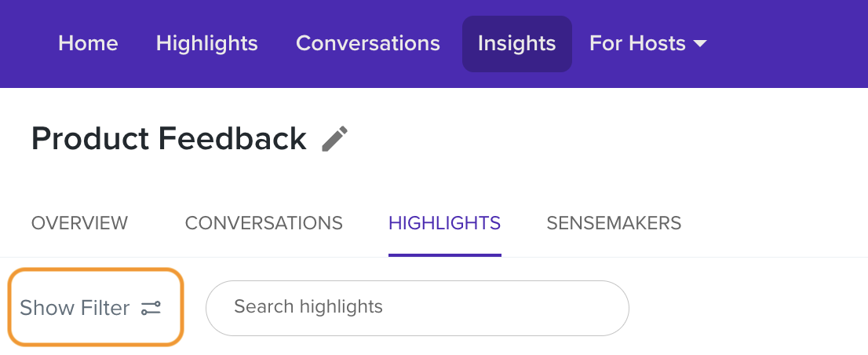Image resolution: width=868 pixels, height=355 pixels.
Task: Click the pencil icon beside Product Feedback
Action: 335,140
